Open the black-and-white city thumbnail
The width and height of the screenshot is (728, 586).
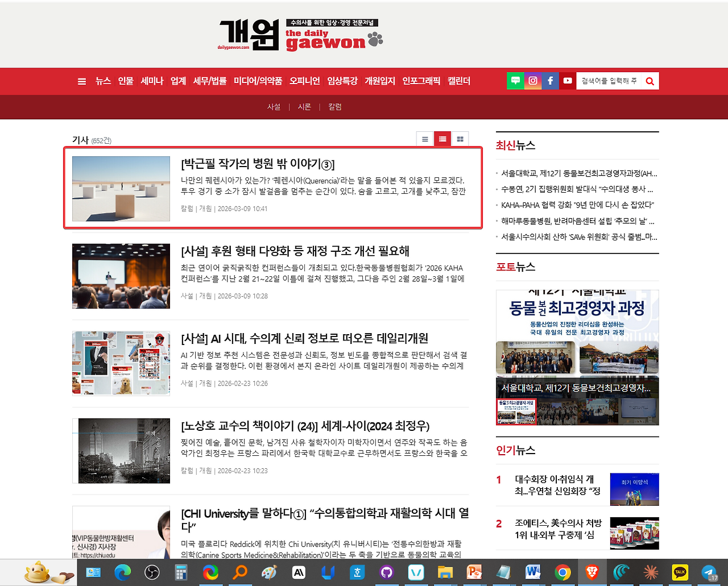[x=121, y=451]
